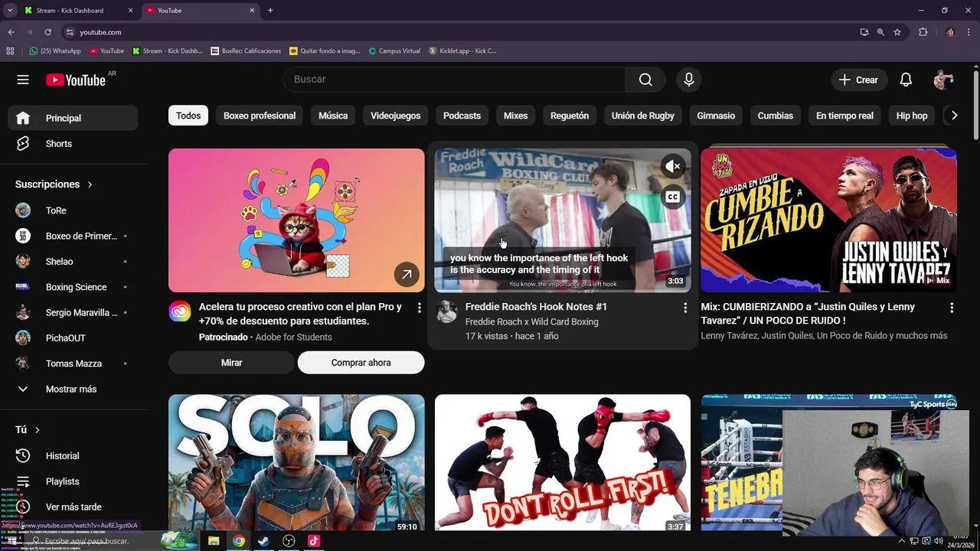Click the browser back arrow

(11, 32)
